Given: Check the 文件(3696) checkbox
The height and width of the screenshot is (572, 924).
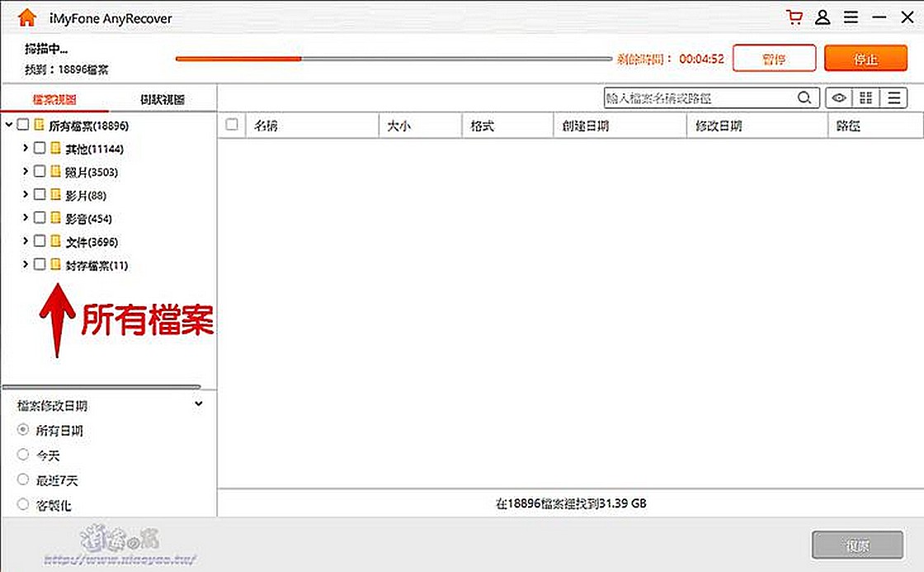Looking at the screenshot, I should tap(40, 240).
